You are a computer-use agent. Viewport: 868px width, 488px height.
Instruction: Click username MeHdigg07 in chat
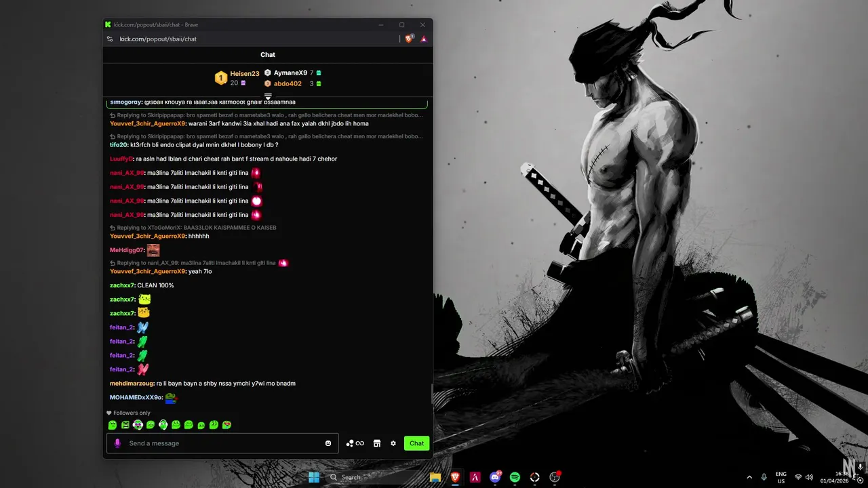pos(127,250)
